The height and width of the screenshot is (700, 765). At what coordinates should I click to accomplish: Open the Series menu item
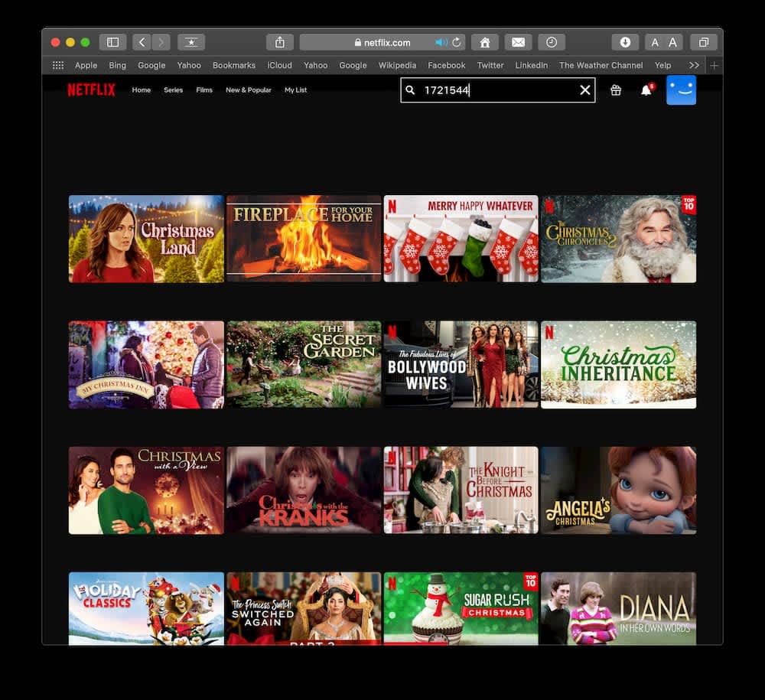pos(173,90)
